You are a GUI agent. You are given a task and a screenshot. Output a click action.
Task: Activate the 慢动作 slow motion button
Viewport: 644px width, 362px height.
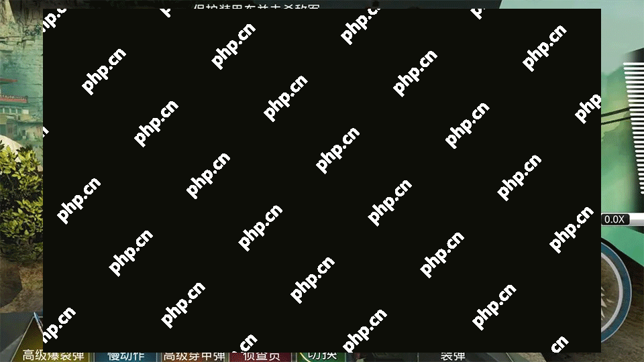pyautogui.click(x=125, y=356)
